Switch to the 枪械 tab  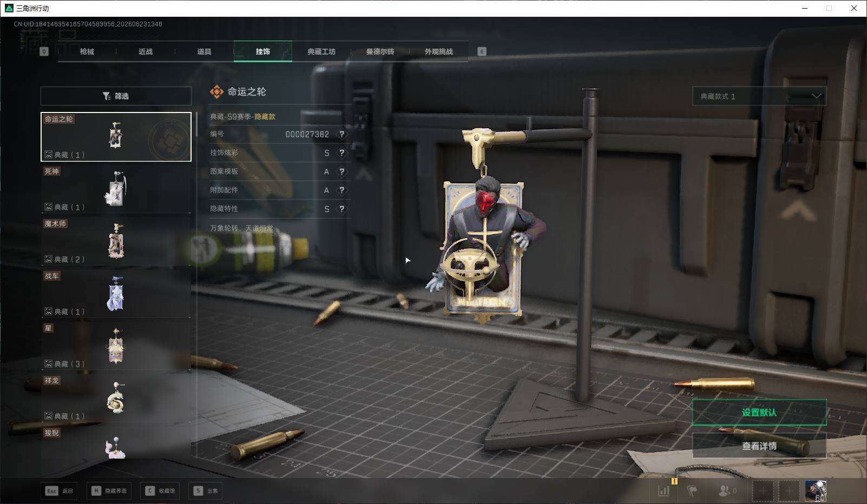87,51
